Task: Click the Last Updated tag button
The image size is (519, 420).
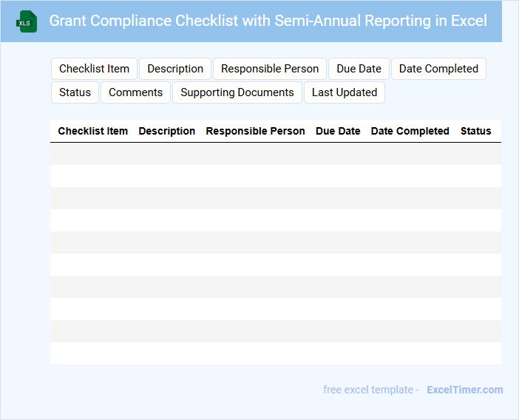Action: click(x=345, y=92)
